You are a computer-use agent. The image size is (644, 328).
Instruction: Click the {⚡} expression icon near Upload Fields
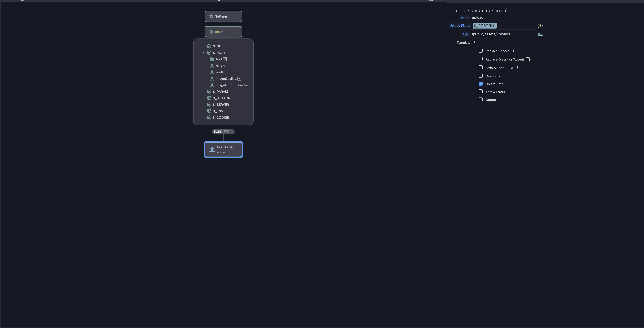tap(540, 26)
